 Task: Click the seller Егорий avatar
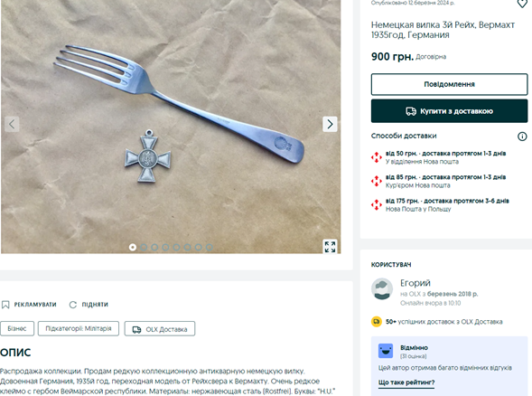(x=382, y=289)
